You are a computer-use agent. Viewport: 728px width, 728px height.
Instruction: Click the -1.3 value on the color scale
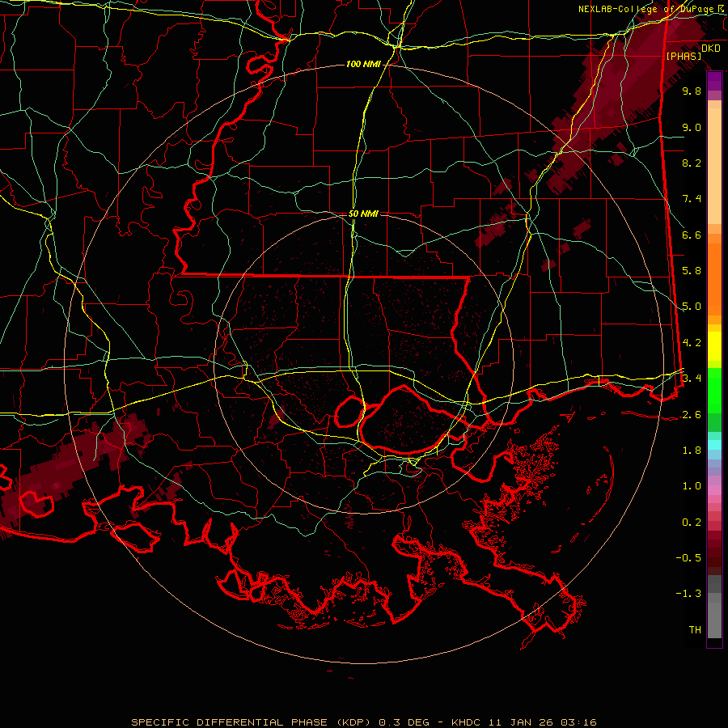(x=688, y=594)
